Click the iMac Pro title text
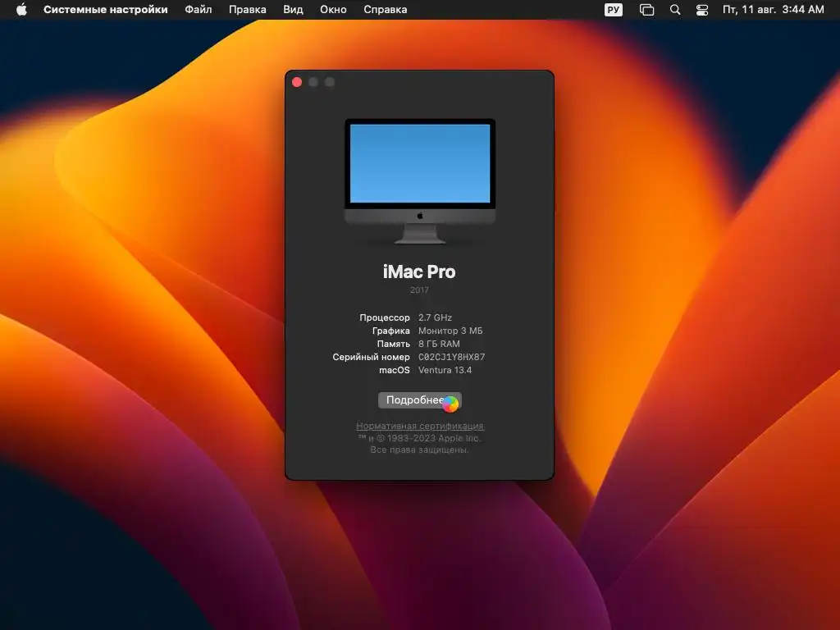 coord(419,272)
